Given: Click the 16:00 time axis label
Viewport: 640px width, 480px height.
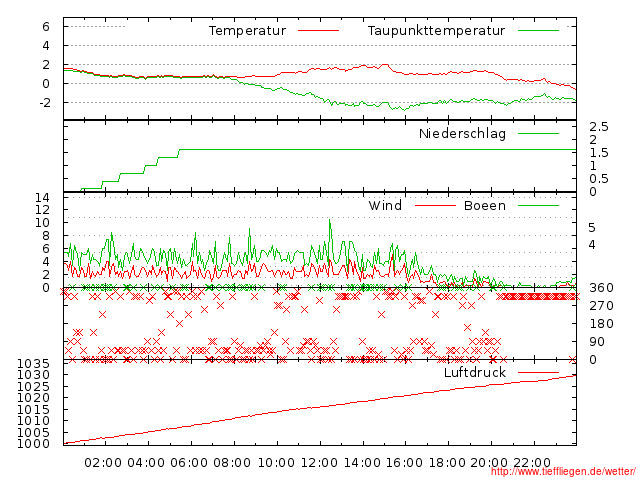Looking at the screenshot, I should [404, 463].
